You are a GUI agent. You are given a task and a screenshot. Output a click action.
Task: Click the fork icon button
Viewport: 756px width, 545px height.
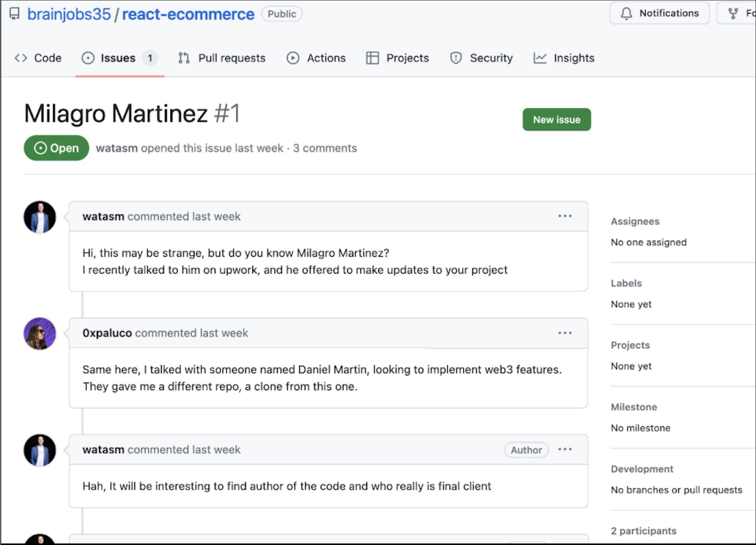coord(733,13)
